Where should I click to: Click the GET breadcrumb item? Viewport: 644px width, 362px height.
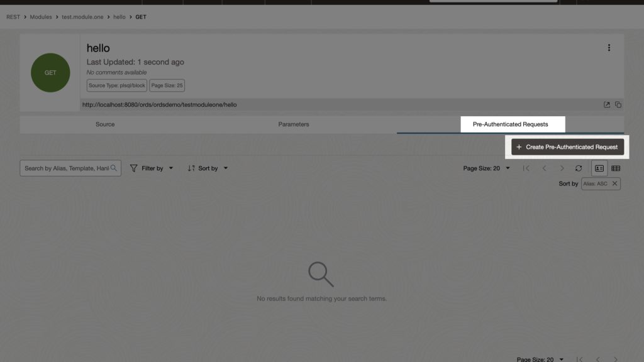click(141, 17)
